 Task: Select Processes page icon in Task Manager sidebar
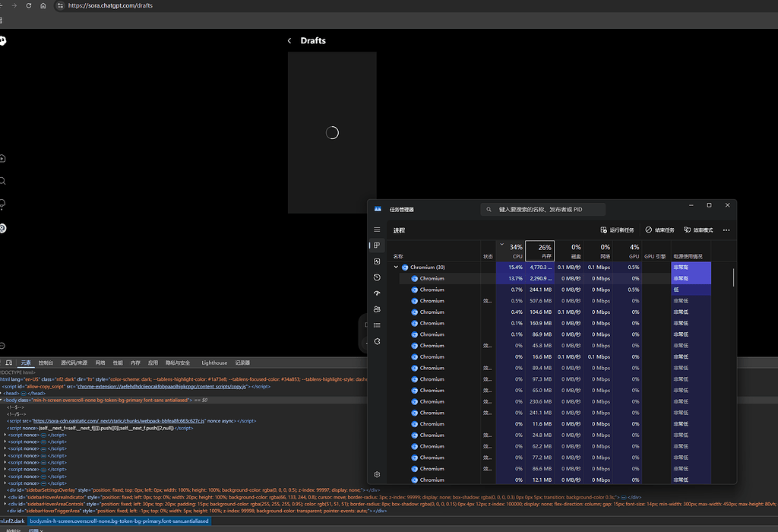[x=377, y=245]
